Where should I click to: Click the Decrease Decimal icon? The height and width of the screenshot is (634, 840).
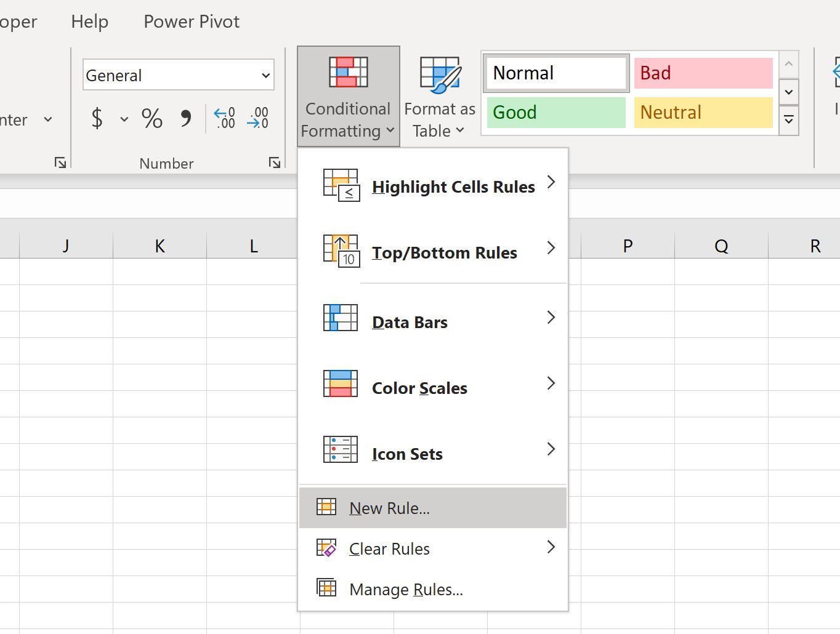click(258, 118)
